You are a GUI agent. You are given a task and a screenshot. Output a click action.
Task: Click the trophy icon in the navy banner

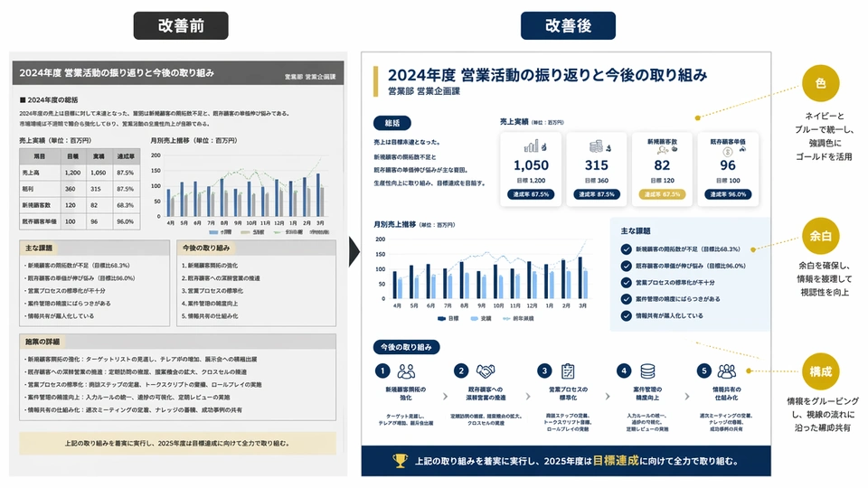tap(400, 460)
